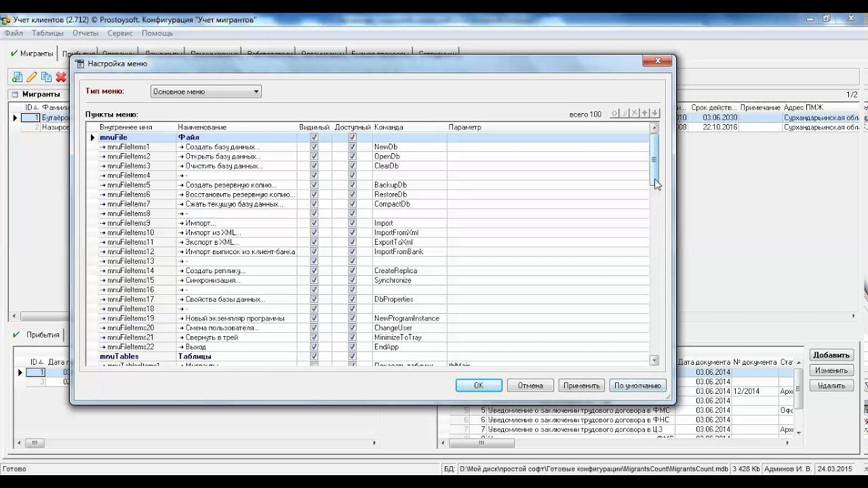Toggle Видимый checkbox for mnuFile row
Viewport: 868px width, 488px height.
click(x=314, y=138)
